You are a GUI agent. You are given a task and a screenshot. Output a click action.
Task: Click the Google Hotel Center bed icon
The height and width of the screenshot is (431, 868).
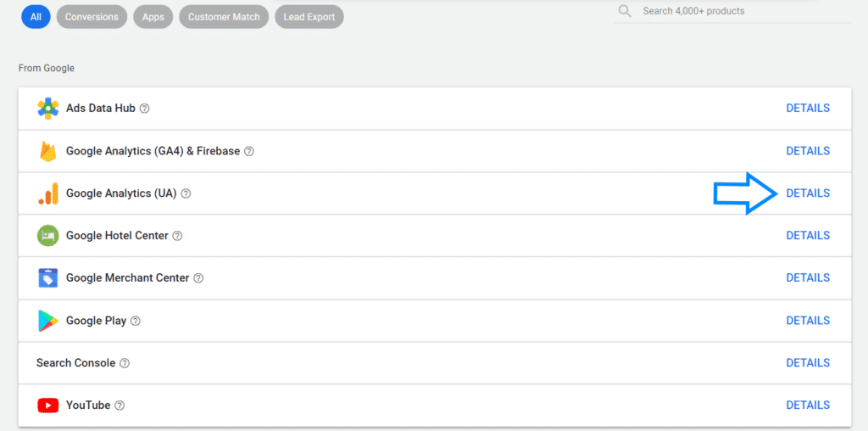coord(48,236)
